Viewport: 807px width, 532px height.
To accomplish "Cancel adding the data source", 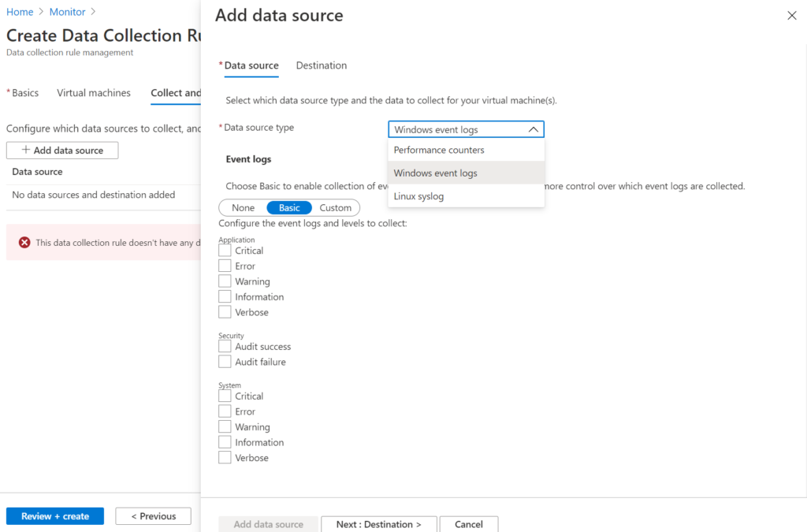I will coord(469,524).
